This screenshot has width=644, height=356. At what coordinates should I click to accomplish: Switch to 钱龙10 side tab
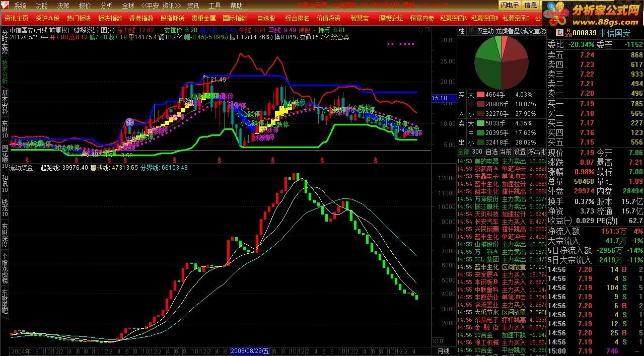5,207
